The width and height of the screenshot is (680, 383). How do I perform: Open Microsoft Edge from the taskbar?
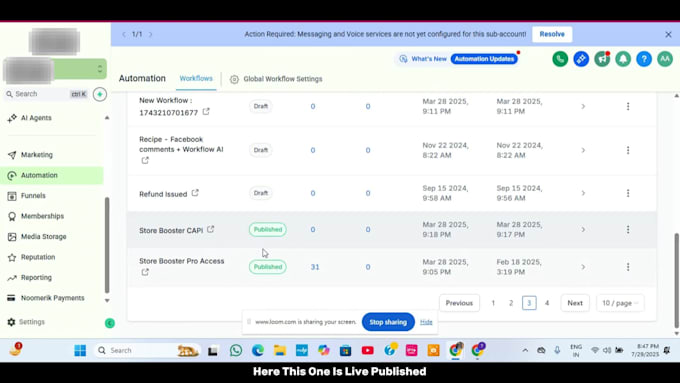pyautogui.click(x=258, y=350)
